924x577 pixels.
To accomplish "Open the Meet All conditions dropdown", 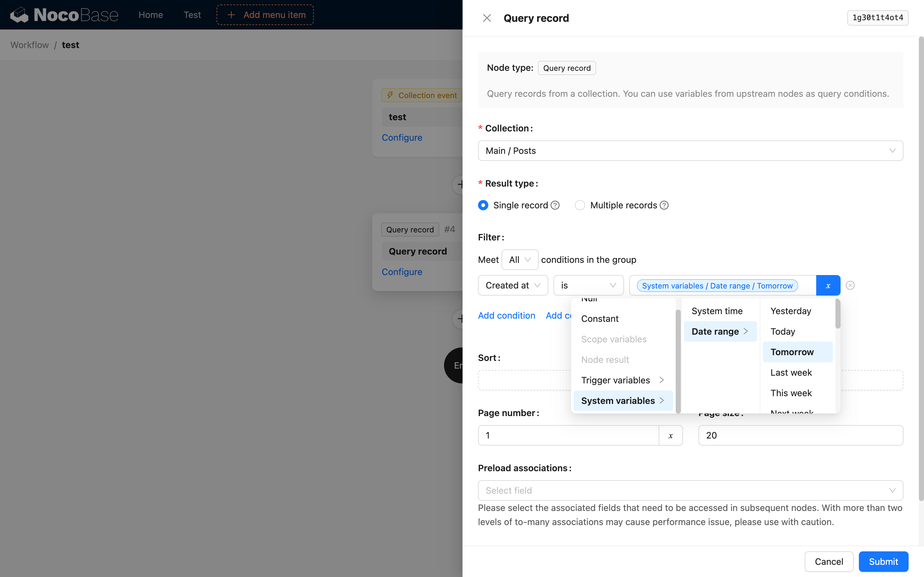I will (x=520, y=260).
